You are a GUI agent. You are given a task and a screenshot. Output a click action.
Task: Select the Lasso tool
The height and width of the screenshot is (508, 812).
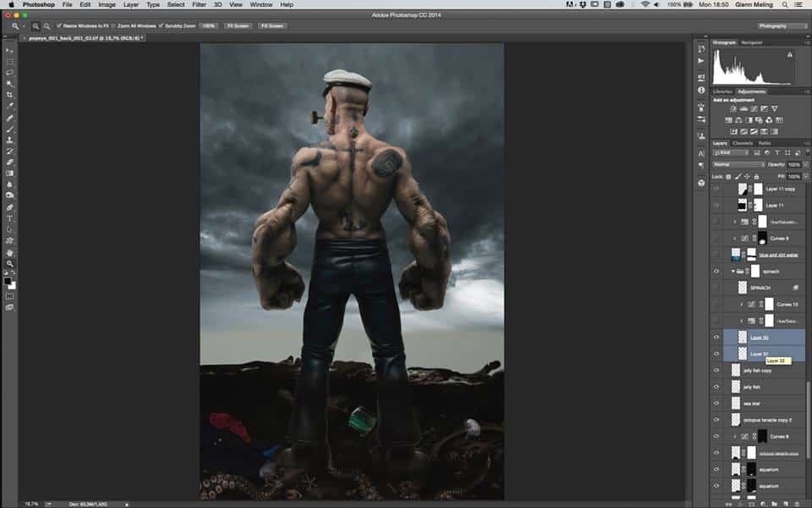pos(10,73)
